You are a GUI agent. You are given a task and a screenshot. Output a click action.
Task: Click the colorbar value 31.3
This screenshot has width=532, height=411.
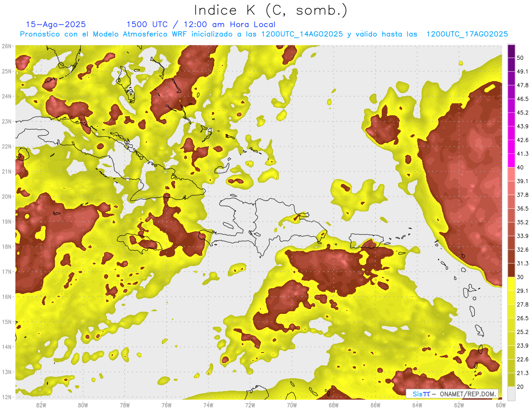point(523,263)
